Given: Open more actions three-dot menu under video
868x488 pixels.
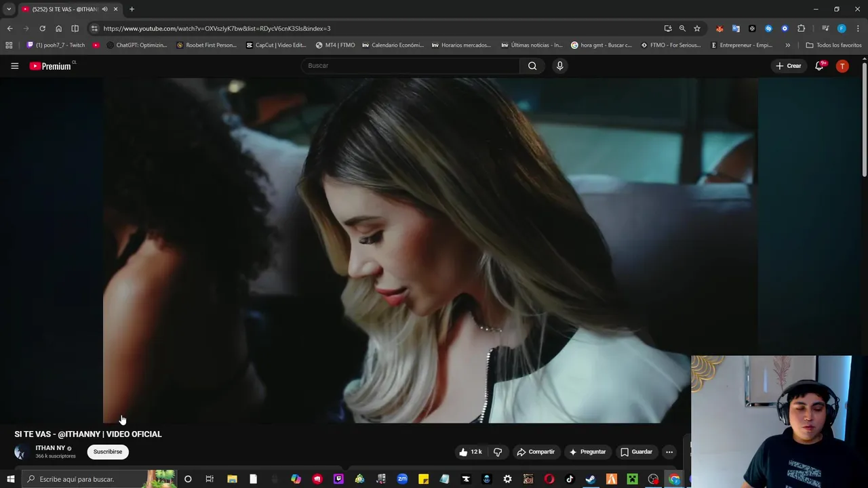Looking at the screenshot, I should click(x=669, y=452).
